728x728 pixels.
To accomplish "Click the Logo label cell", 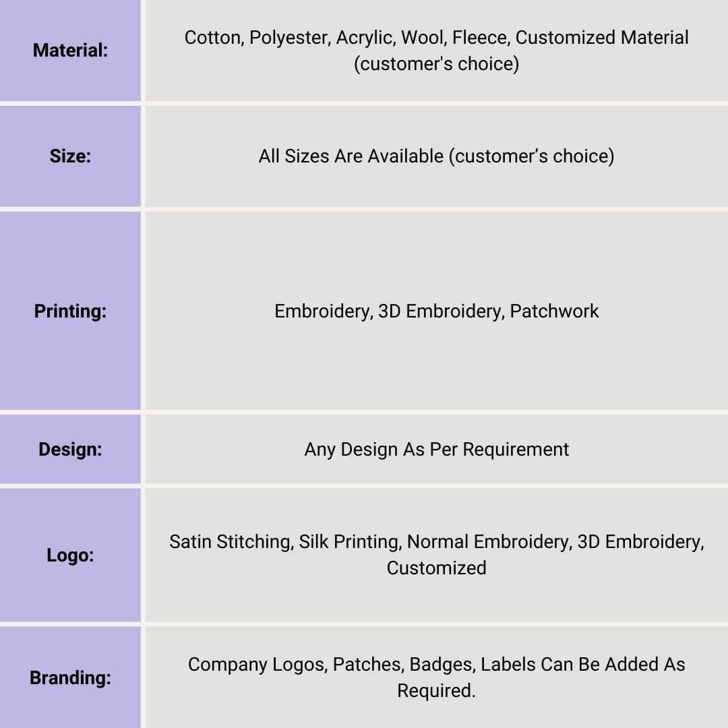I will click(70, 556).
